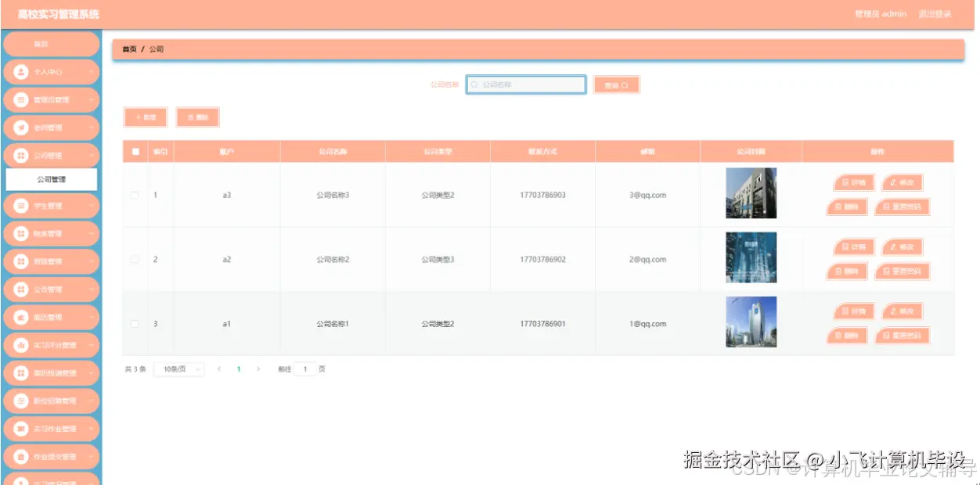Screen dimensions: 980x485
Task: Open the cover image of 公司名称3
Action: point(751,193)
